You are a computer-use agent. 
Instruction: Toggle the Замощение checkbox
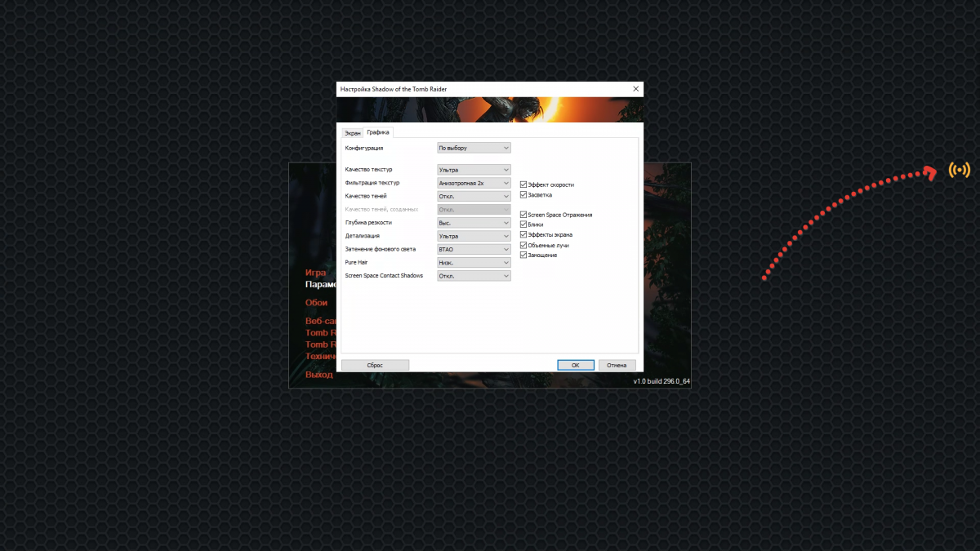[x=523, y=256]
